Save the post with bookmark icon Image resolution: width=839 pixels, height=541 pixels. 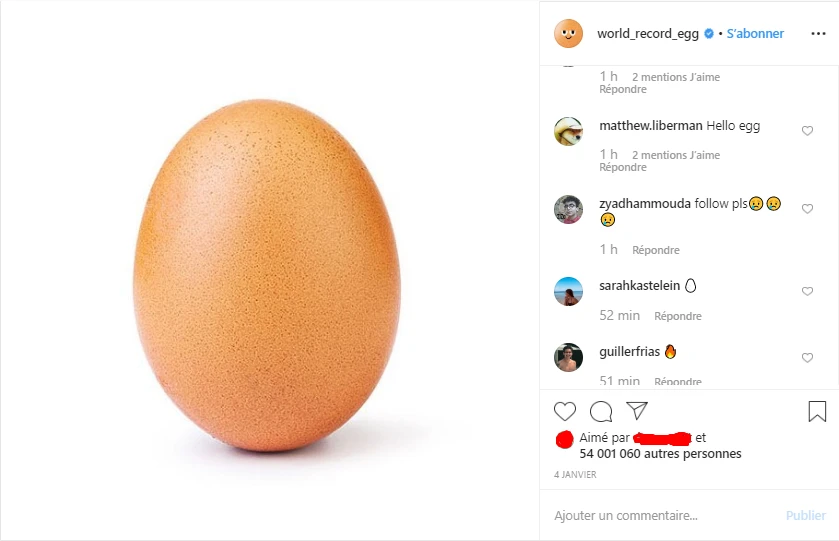817,412
